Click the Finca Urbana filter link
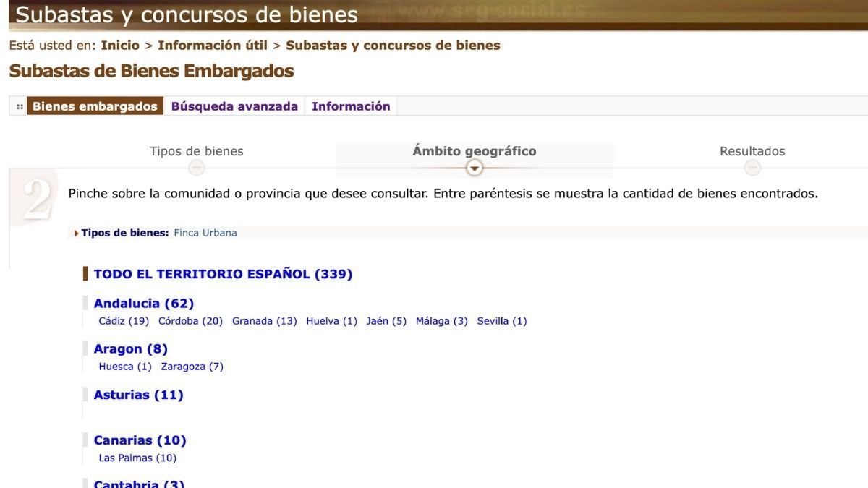The width and height of the screenshot is (868, 488). click(205, 233)
